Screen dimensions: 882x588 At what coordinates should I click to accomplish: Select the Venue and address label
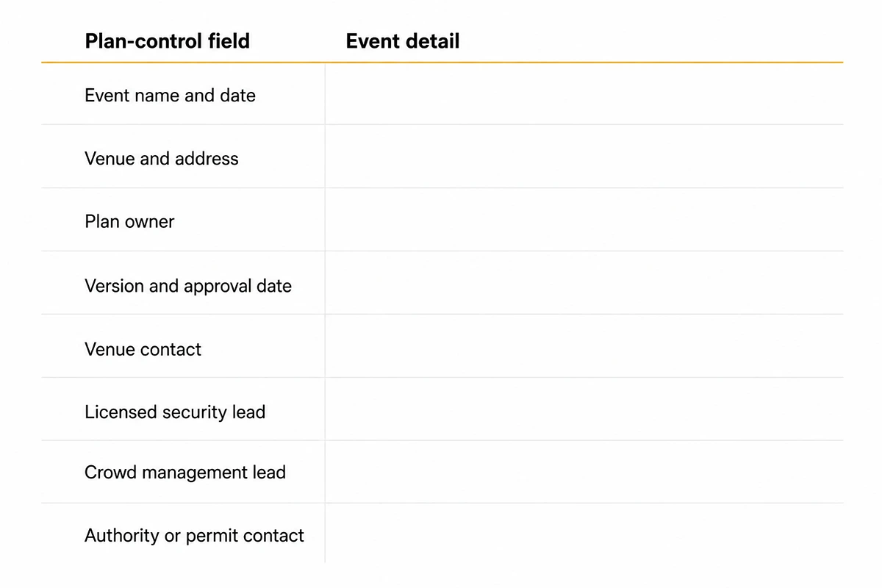[162, 159]
